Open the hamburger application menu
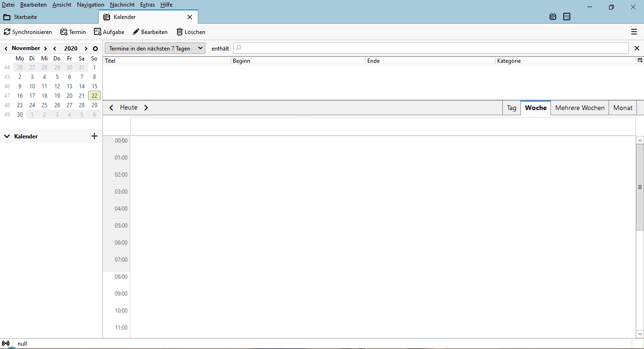644x349 pixels. coord(634,32)
